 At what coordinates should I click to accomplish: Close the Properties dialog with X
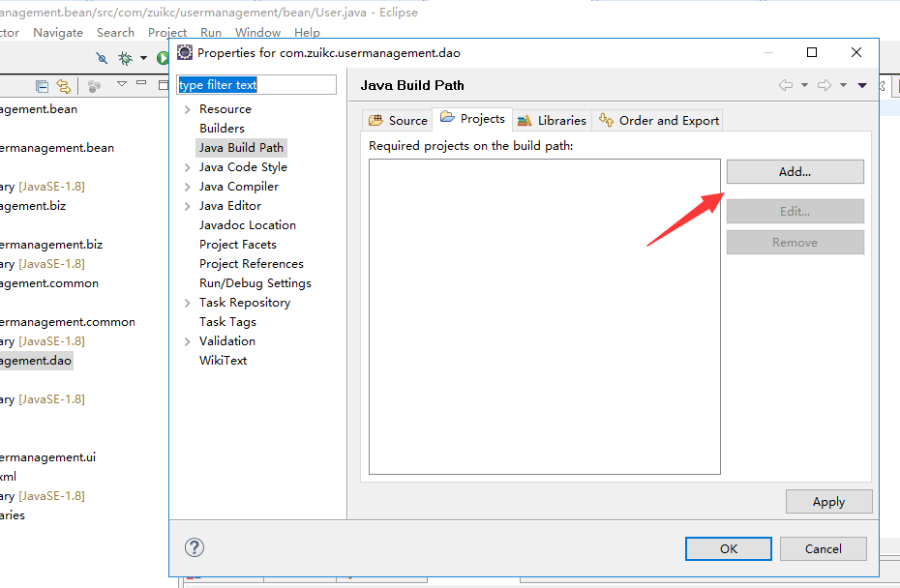(856, 53)
